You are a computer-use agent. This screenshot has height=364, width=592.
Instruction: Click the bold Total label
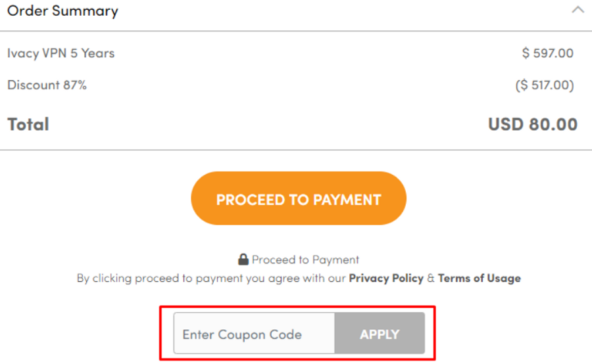click(x=28, y=124)
